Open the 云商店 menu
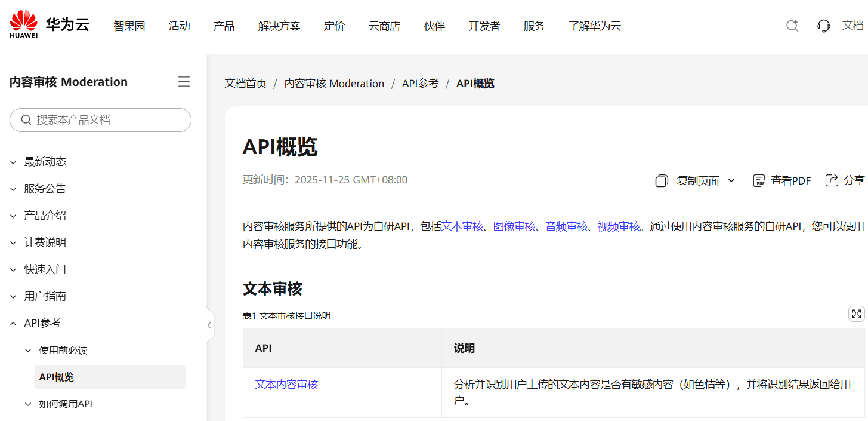868x421 pixels. tap(384, 26)
